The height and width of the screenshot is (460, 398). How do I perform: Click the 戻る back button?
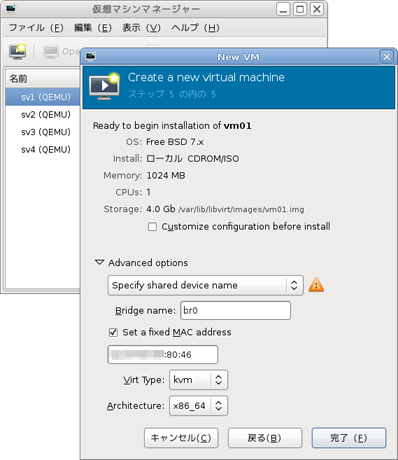[x=265, y=438]
